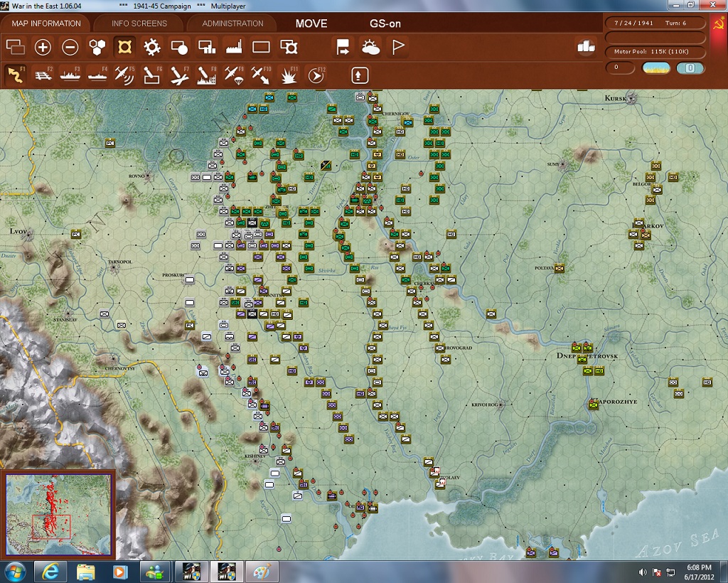Click Krivoi Rog city on the map
This screenshot has height=583, width=728.
(x=500, y=405)
